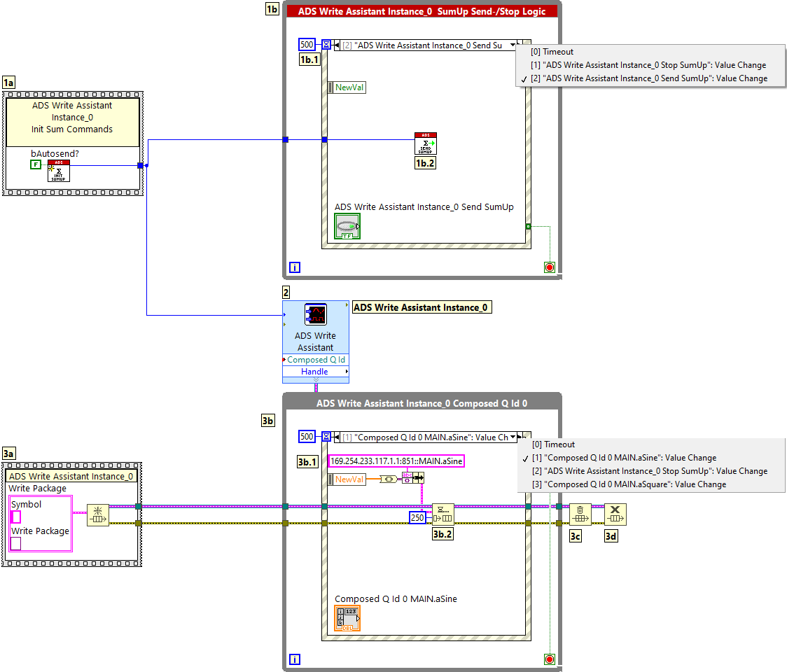
Task: Click the NewVal event data node in SumUp loop
Action: (x=349, y=87)
